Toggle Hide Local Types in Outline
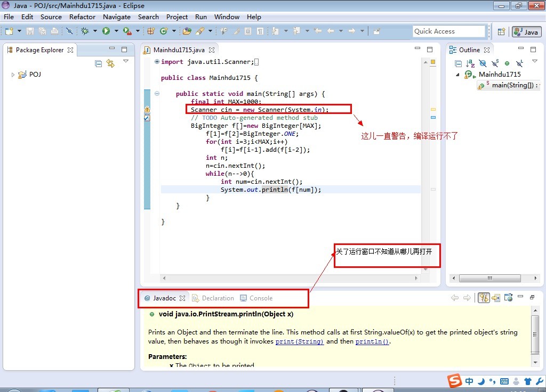Image resolution: width=546 pixels, height=392 pixels. point(519,63)
